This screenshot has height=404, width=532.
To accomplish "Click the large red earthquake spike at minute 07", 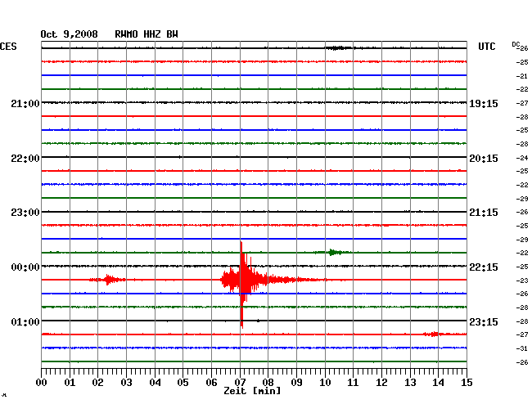I will point(241,284).
